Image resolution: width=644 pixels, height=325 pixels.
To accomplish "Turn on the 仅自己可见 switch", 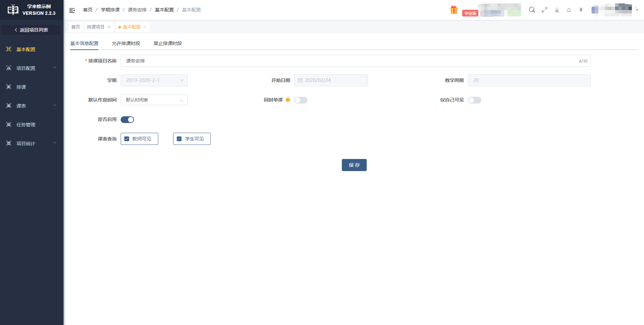I will point(474,100).
